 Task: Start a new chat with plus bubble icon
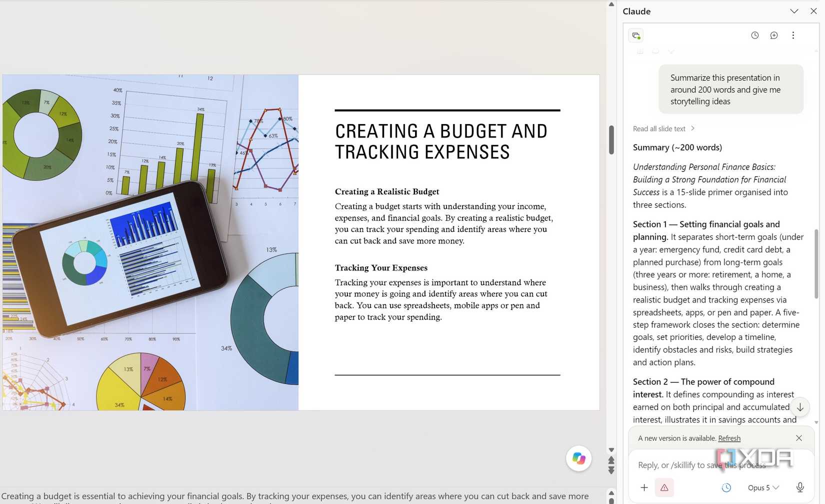tap(773, 35)
